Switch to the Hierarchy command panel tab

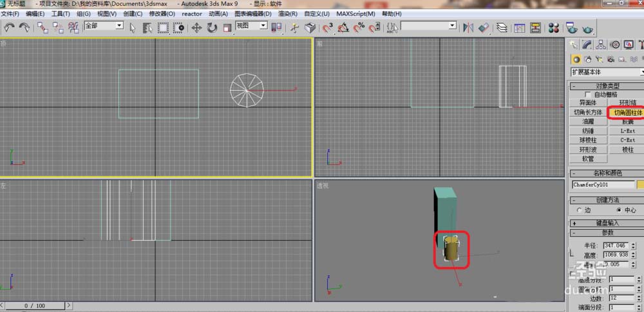[x=601, y=44]
